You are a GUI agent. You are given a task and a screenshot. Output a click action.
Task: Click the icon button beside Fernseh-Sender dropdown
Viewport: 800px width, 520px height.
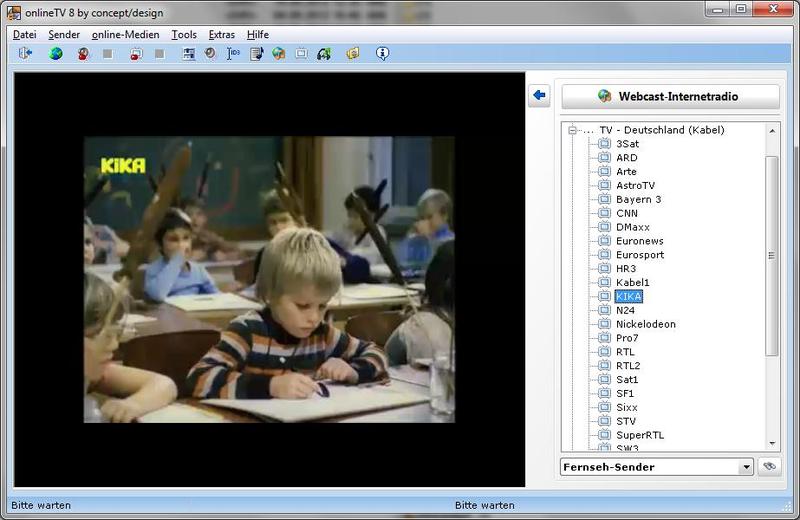click(x=769, y=466)
